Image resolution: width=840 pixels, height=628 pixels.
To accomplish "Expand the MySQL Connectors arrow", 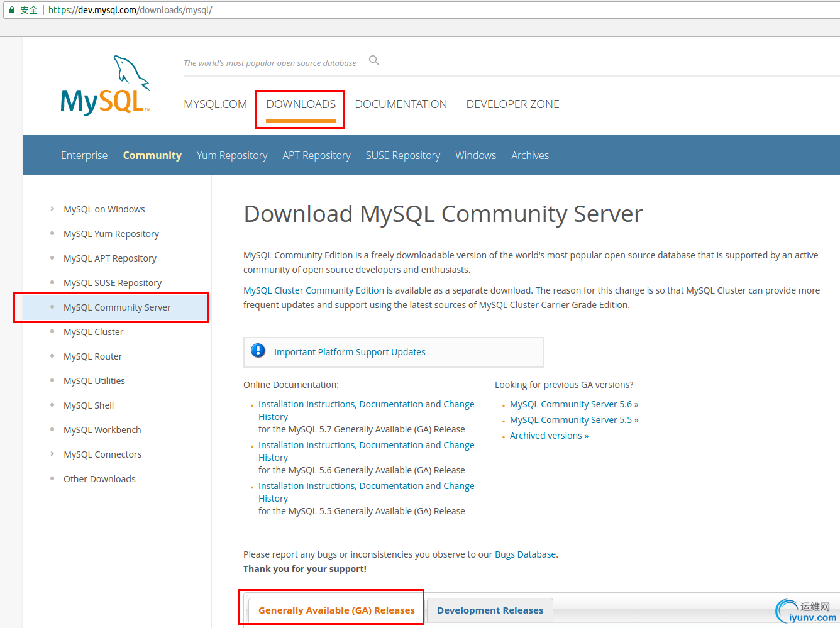I will coord(52,454).
